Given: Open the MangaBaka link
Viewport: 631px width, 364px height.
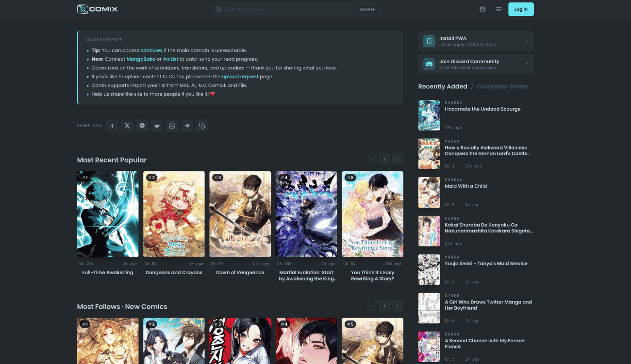Looking at the screenshot, I should (141, 59).
